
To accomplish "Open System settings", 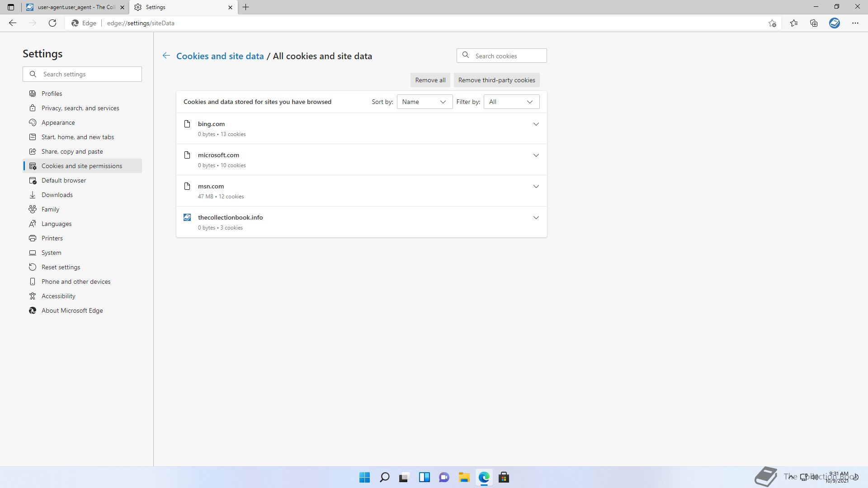I will (x=82, y=253).
